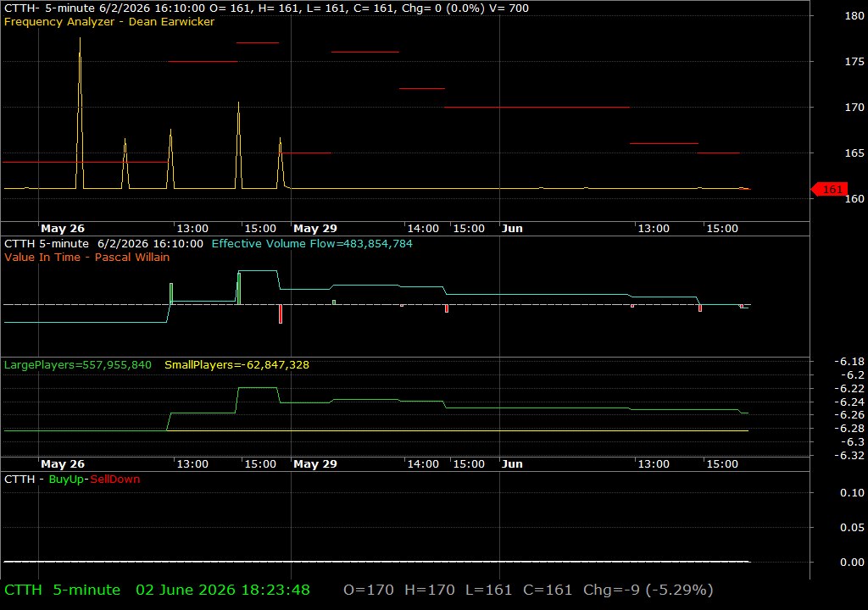The image size is (868, 610).
Task: Click the 'Frequency Analyzer - Dean Earwicker' label
Action: tap(109, 21)
